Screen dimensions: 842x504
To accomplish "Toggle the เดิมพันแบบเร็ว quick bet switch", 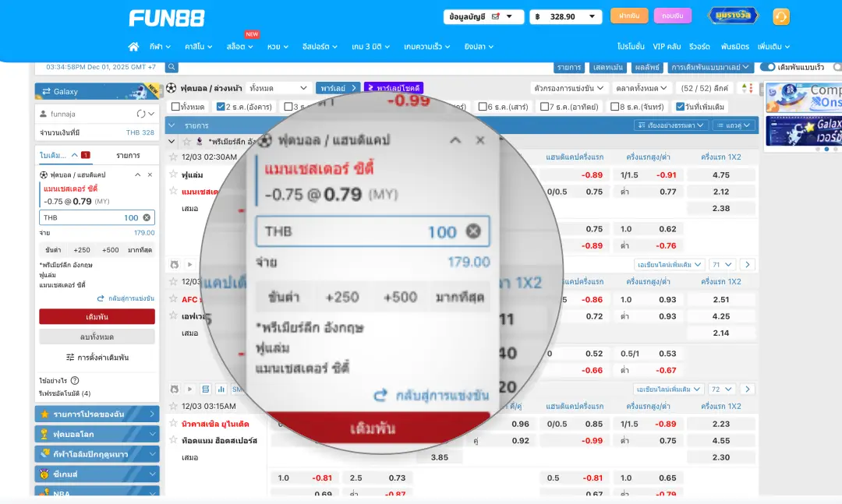I will 767,67.
